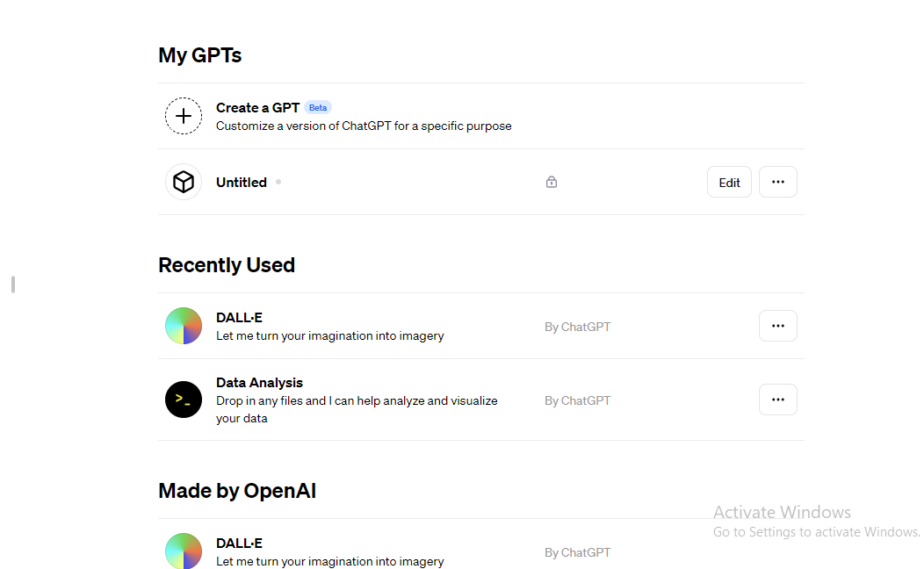The image size is (924, 569).
Task: Select the cube icon for Untitled GPT
Action: 184,182
